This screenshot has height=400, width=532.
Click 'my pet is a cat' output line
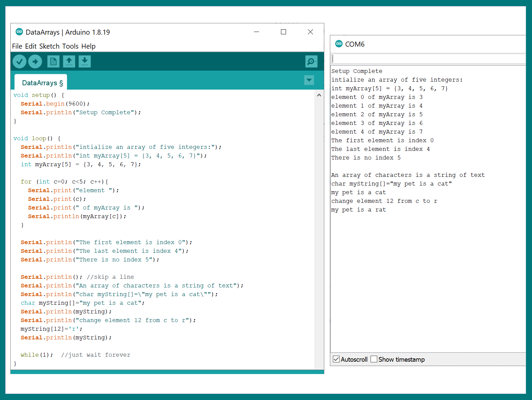pos(359,193)
